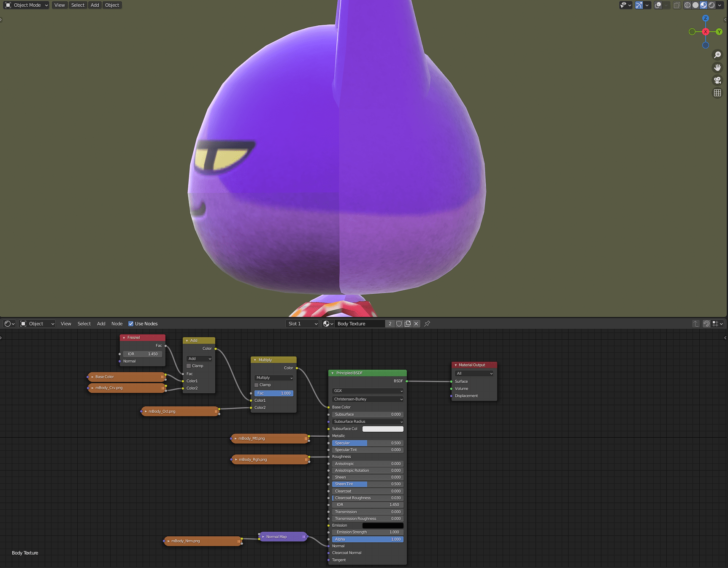Open the Subsurface Radius dropdown
Viewport: 728px width, 568px height.
tap(368, 422)
